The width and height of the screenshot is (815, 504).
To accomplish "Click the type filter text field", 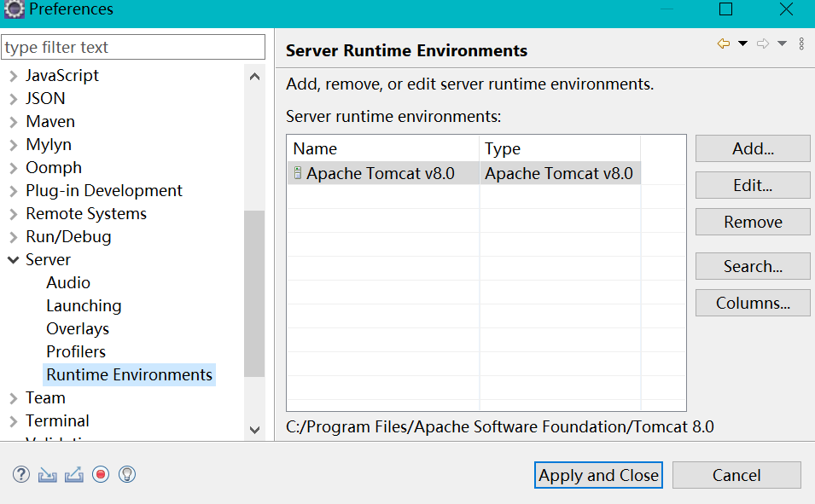I will (x=133, y=48).
